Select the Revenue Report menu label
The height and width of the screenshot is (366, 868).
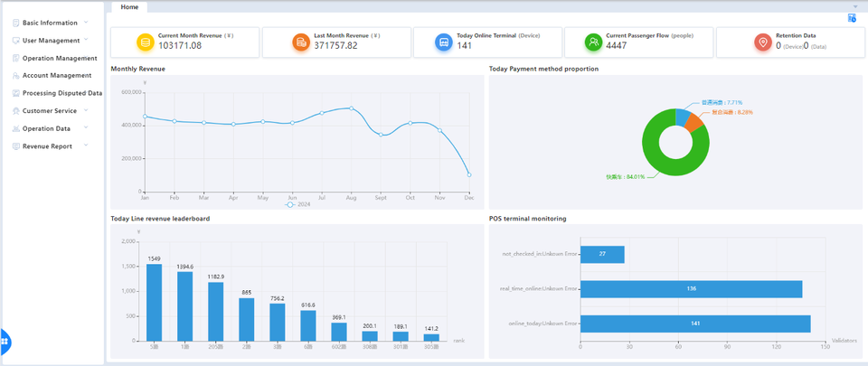tap(47, 145)
